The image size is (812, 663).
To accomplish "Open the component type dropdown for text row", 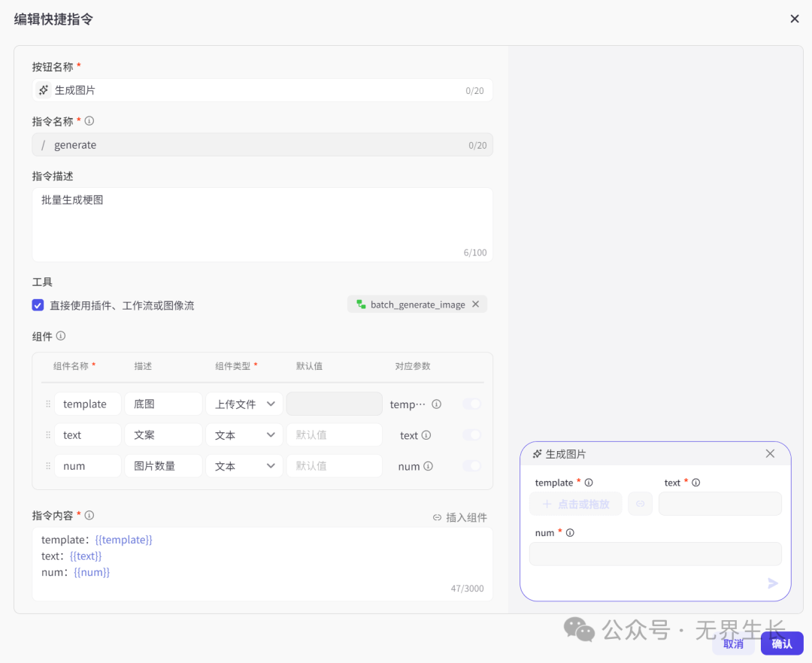I will [244, 435].
